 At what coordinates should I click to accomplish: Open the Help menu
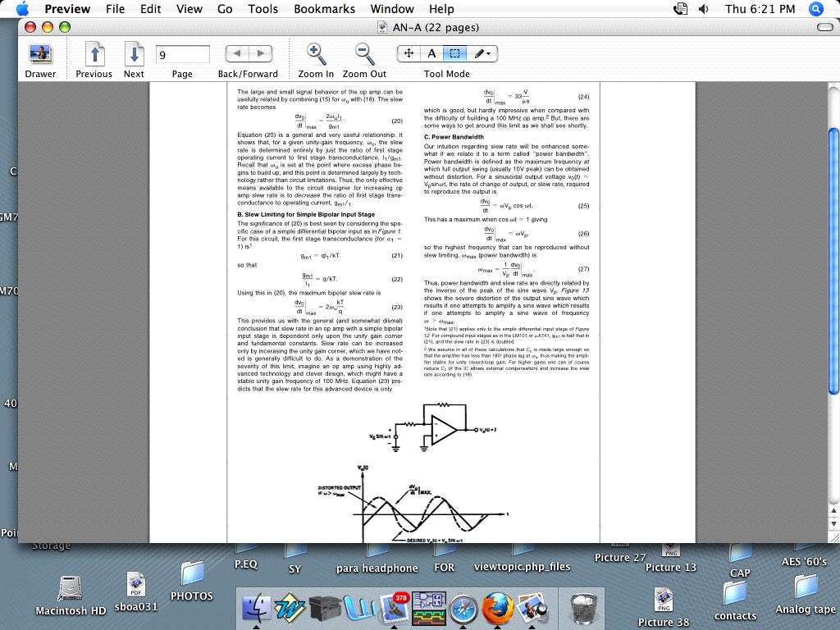tap(441, 8)
